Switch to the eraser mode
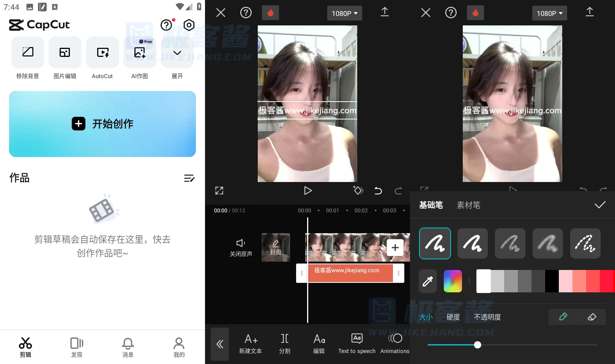615x364 pixels. point(592,317)
